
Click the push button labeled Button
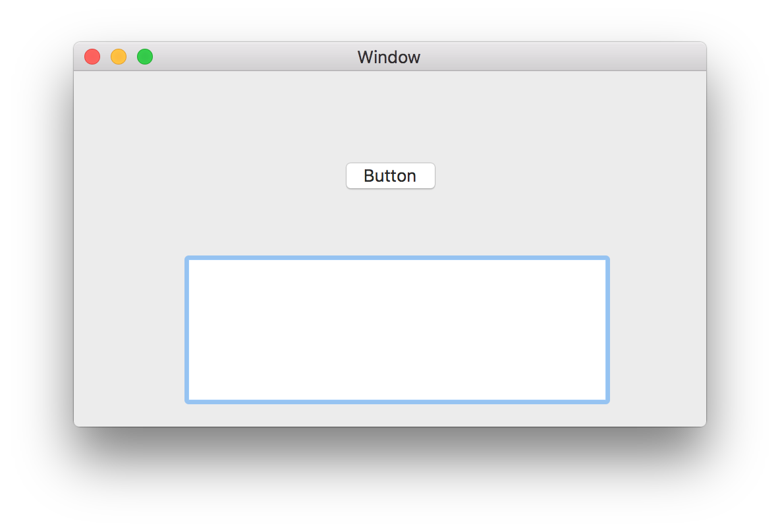click(391, 176)
